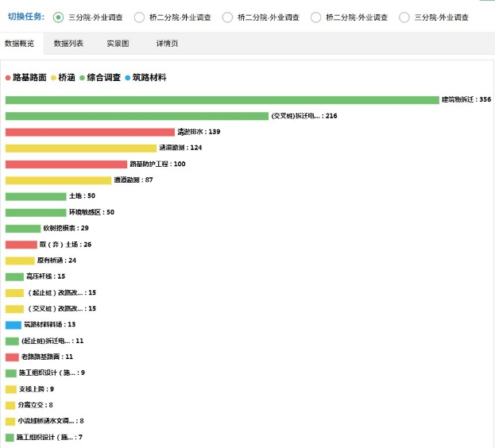Select the already-checked 三分院-外业调查 radio button
Image resolution: width=495 pixels, height=448 pixels.
click(x=58, y=17)
